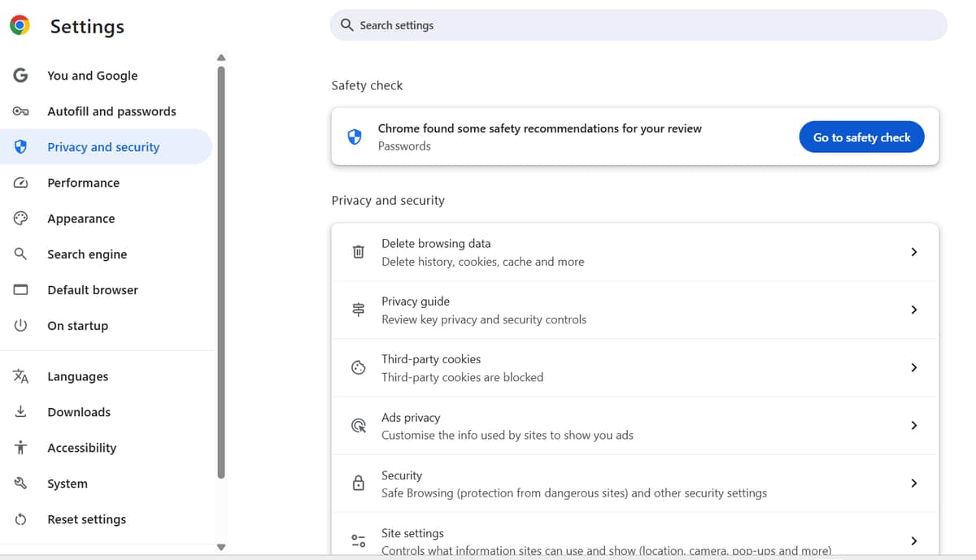Open Third-party cookies via its arrow

[913, 367]
